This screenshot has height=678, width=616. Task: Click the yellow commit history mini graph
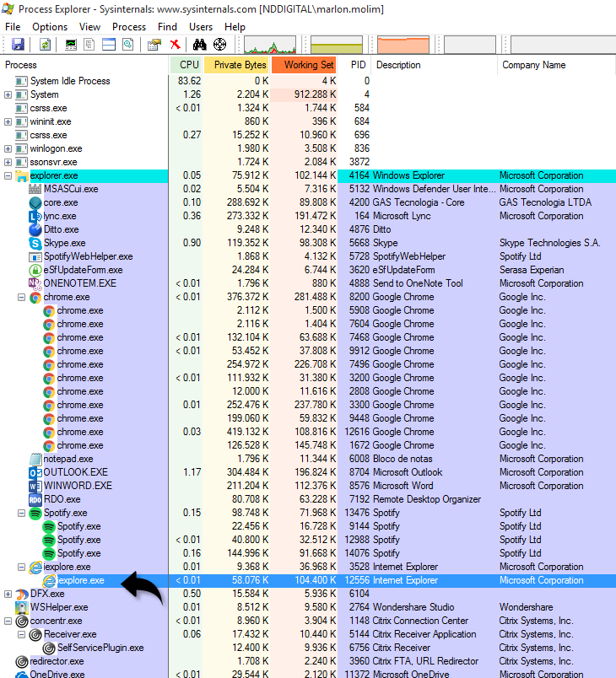click(x=337, y=45)
